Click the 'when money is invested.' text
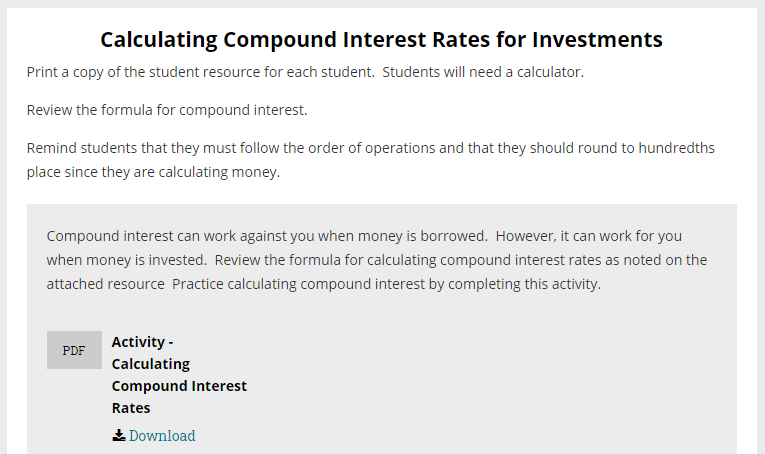 [127, 260]
